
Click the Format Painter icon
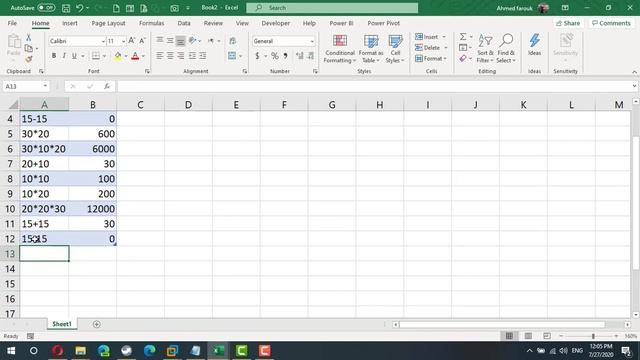tap(29, 60)
